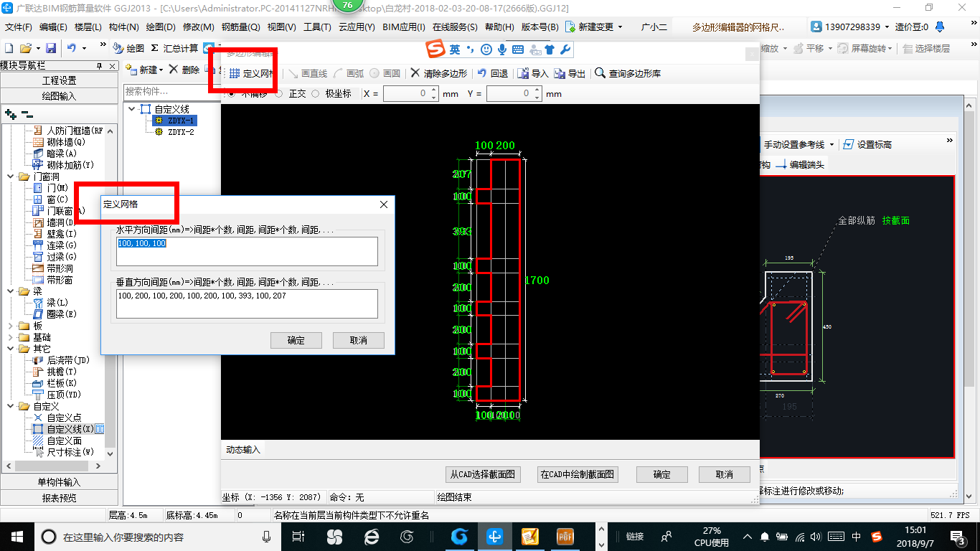Open the 新建 dropdown arrow
The image size is (980, 551).
pos(161,70)
